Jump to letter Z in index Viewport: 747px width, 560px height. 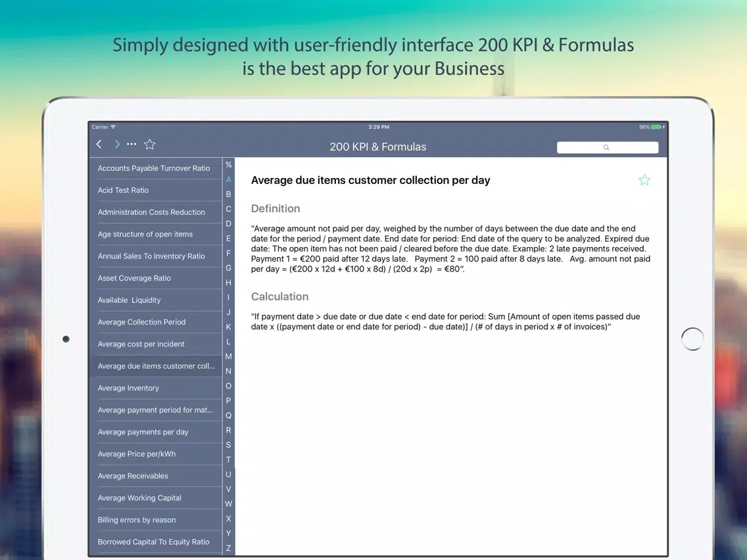point(229,549)
